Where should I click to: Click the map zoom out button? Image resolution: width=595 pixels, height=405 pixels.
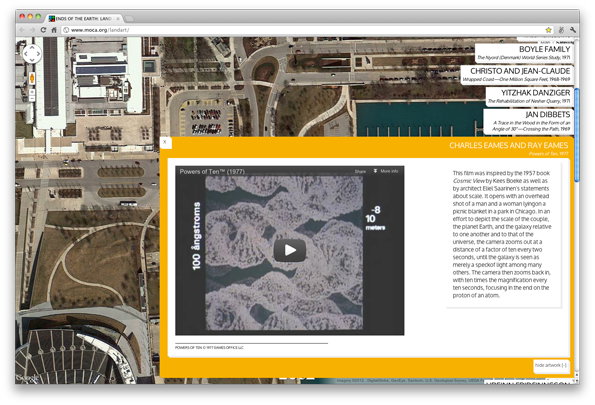click(32, 98)
